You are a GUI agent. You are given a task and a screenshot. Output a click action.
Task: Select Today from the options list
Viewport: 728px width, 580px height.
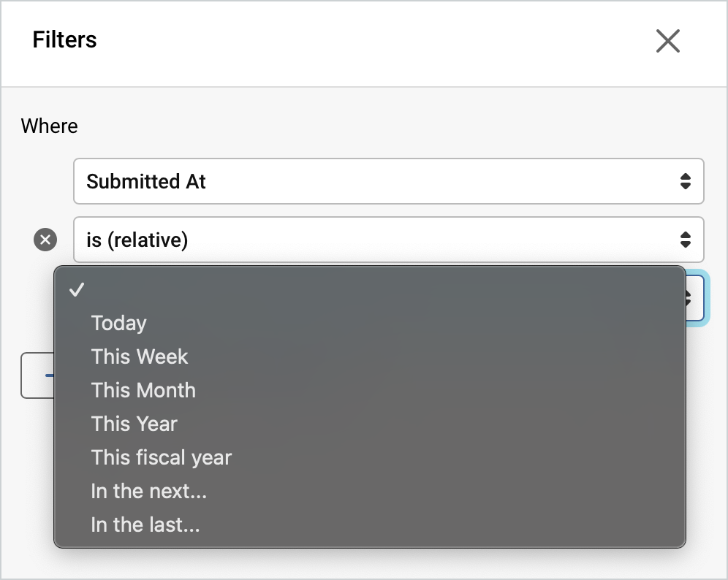(x=118, y=322)
